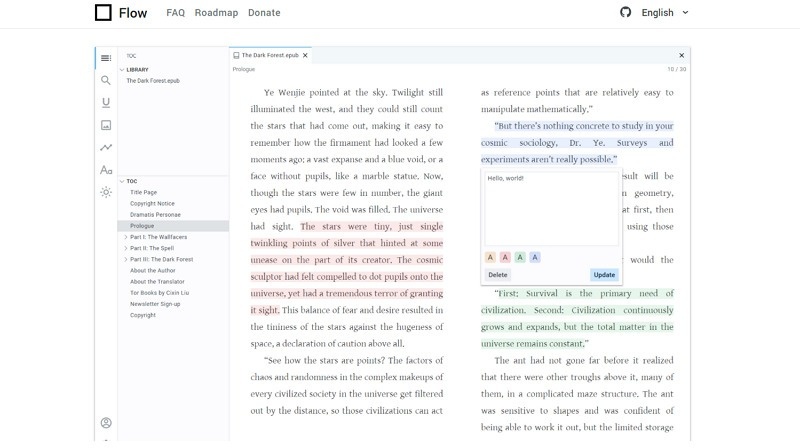Click the green highlighted passage
The image size is (800, 448).
tap(577, 318)
